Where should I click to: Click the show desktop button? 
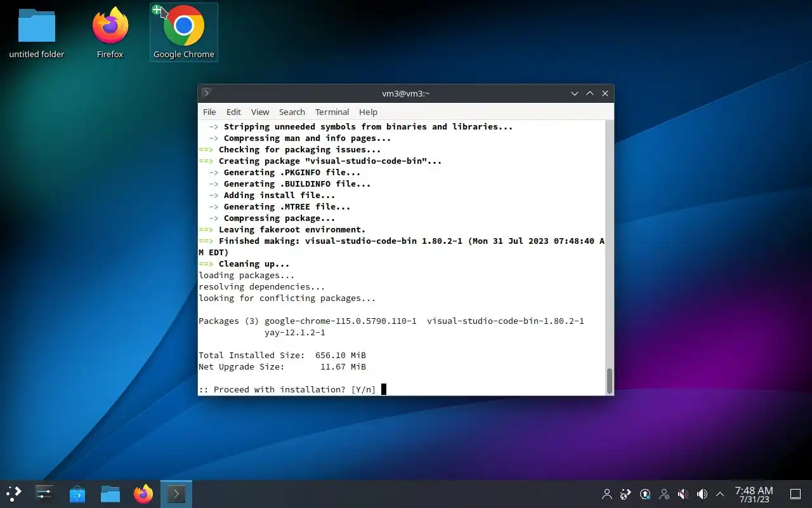pyautogui.click(x=796, y=494)
